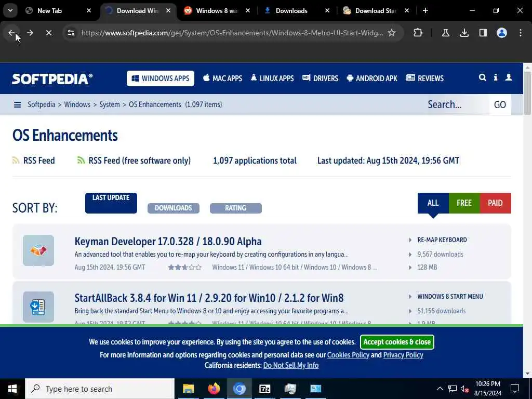Open Cookies Policy link
This screenshot has height=399, width=532.
point(348,355)
